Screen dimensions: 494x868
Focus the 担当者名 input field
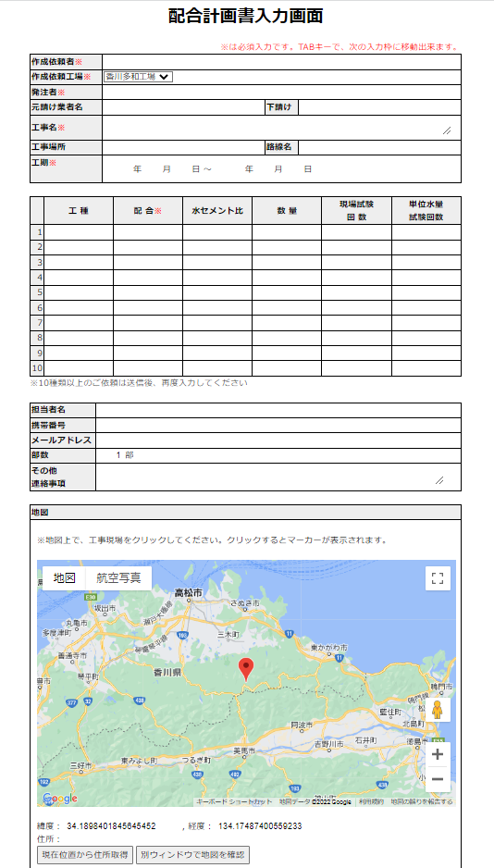click(278, 410)
